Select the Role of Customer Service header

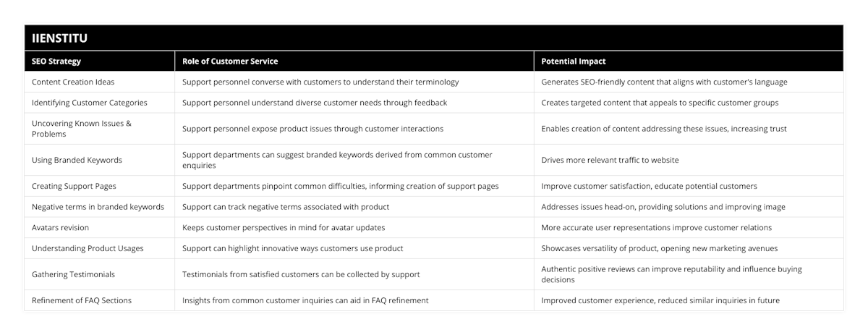pos(230,62)
